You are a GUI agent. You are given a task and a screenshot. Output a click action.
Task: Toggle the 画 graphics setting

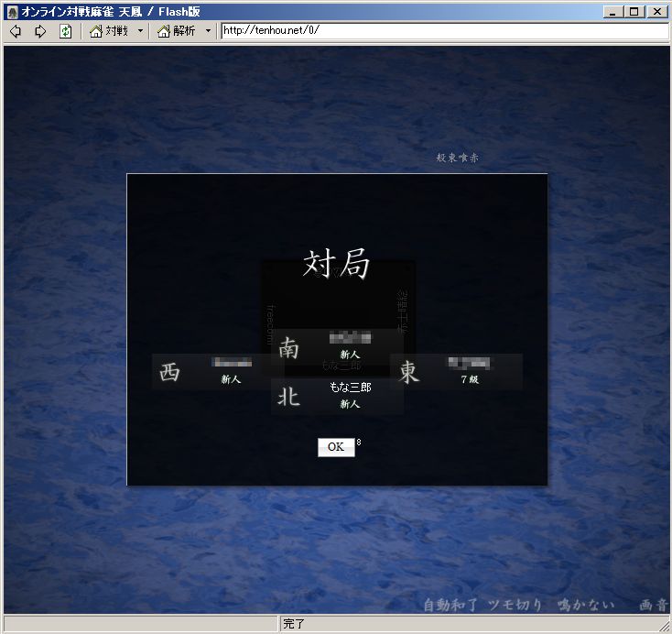pos(644,606)
